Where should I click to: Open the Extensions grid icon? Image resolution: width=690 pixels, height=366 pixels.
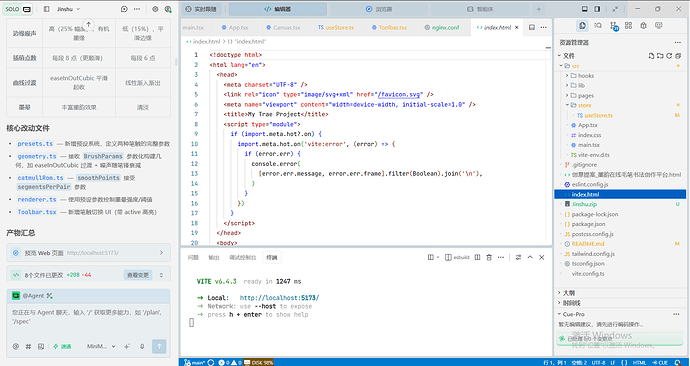(628, 26)
